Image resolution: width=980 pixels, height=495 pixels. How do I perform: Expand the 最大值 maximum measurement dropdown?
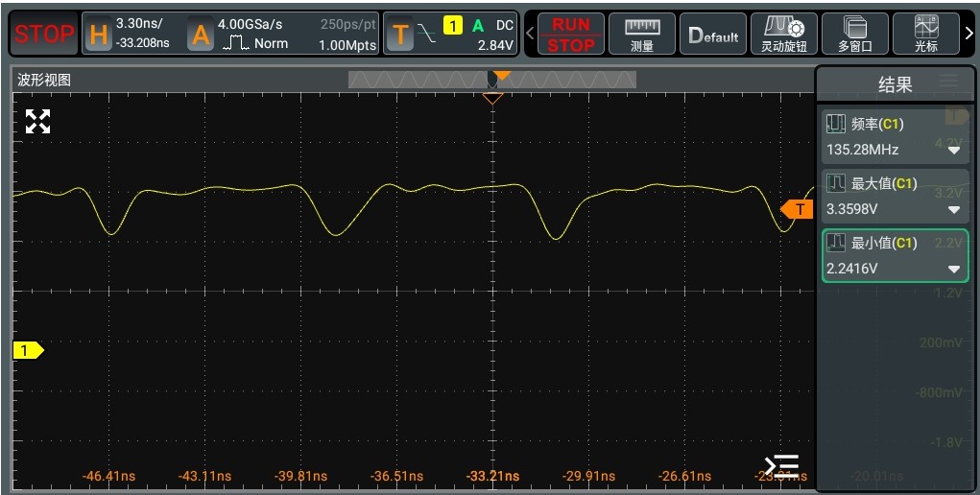(954, 209)
